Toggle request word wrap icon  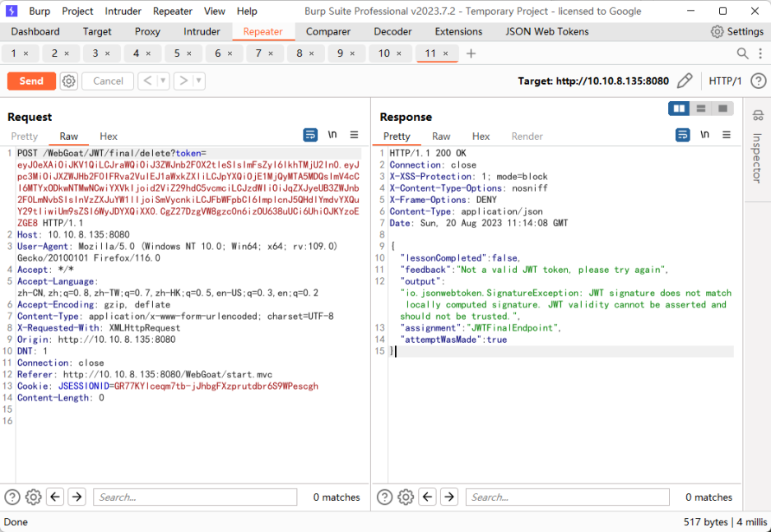(x=310, y=135)
